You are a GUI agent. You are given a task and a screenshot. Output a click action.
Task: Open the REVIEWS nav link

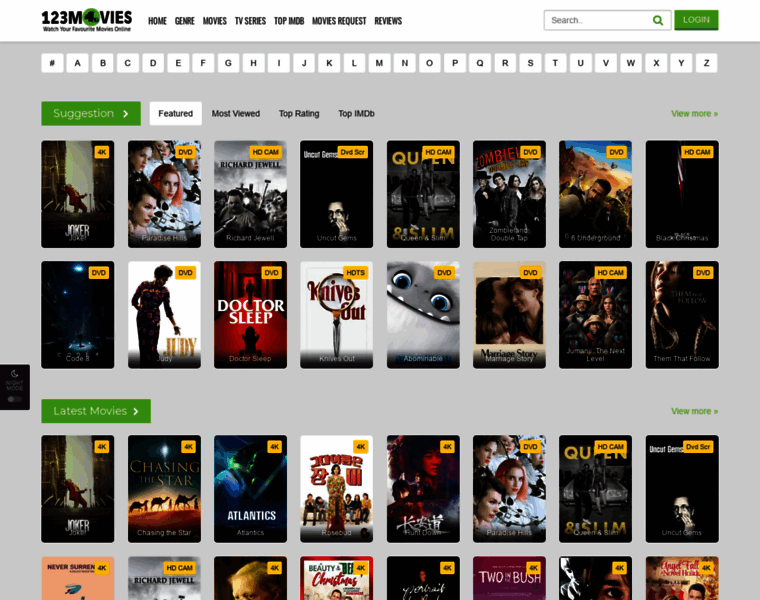(388, 21)
